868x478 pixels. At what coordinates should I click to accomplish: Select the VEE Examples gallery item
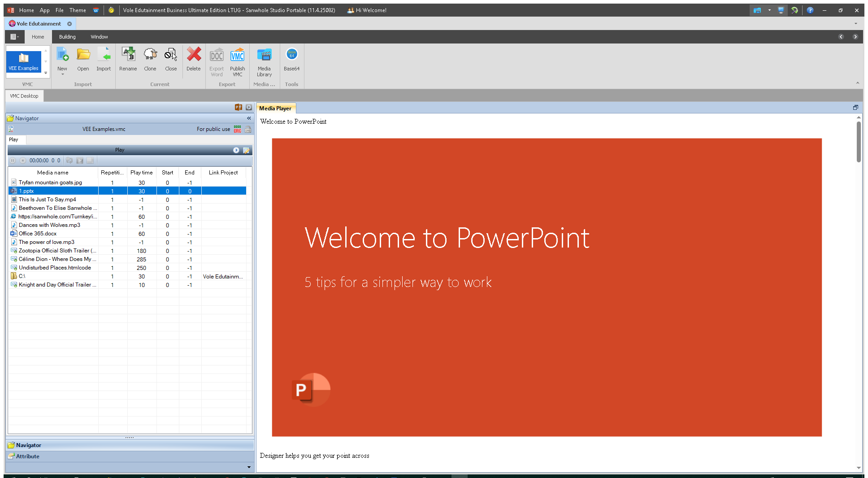pyautogui.click(x=24, y=61)
